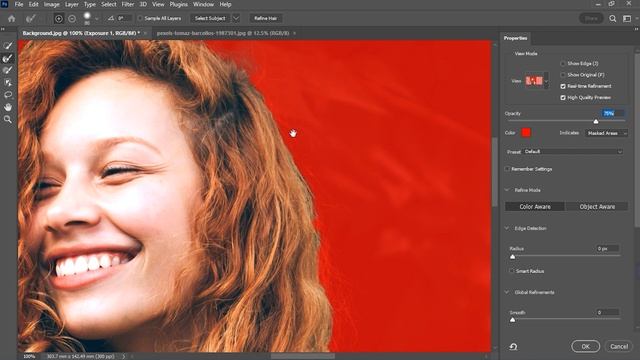Viewport: 640px width, 360px height.
Task: Select the Brush tool in left toolbar
Action: pyautogui.click(x=8, y=70)
